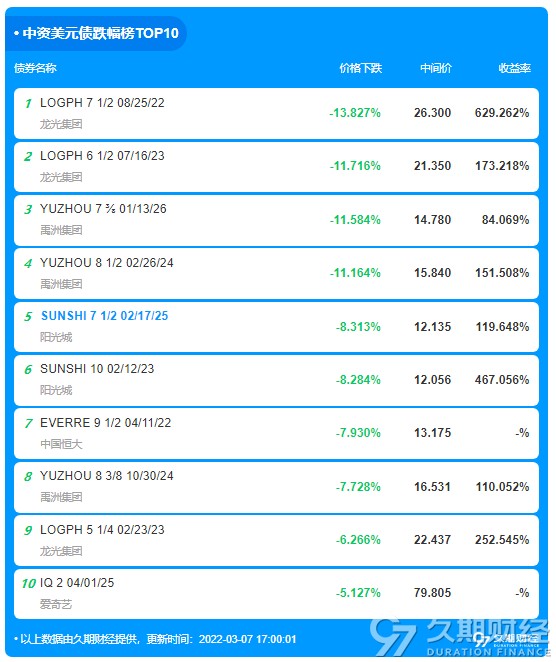Click issuer name 爱奇艺
This screenshot has height=662, width=556.
pos(56,604)
